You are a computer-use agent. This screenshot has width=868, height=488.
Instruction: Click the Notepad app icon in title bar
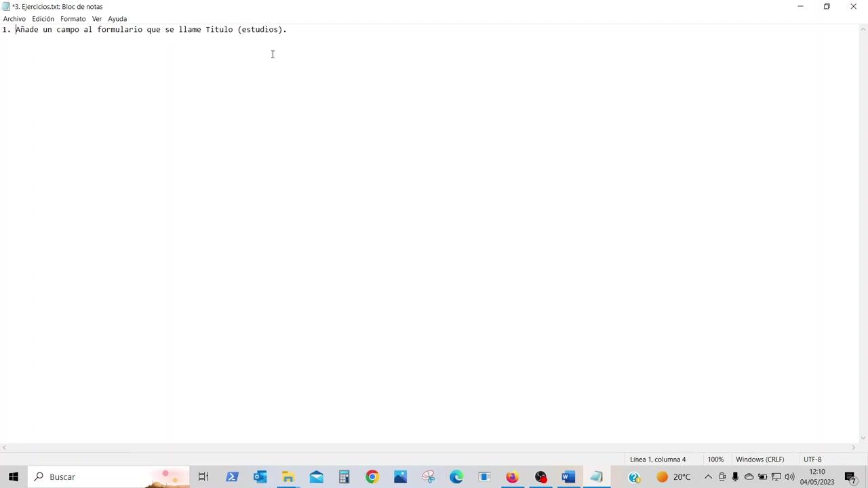pyautogui.click(x=6, y=7)
